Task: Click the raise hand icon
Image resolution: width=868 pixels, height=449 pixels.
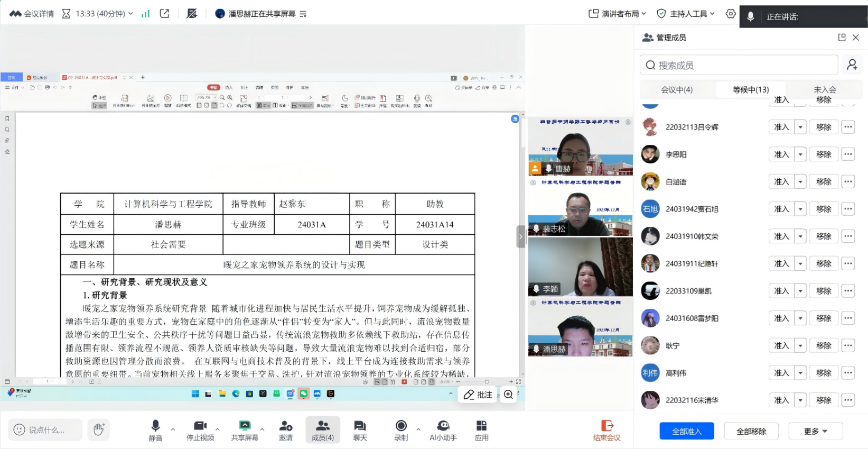Action: pyautogui.click(x=99, y=429)
